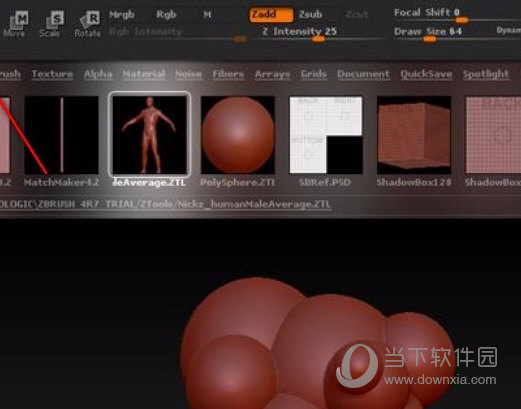
Task: Disable the Zadd sculpt mode
Action: point(271,15)
